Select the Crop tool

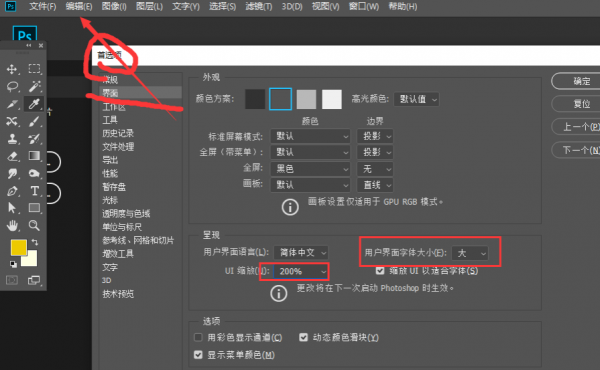12,104
